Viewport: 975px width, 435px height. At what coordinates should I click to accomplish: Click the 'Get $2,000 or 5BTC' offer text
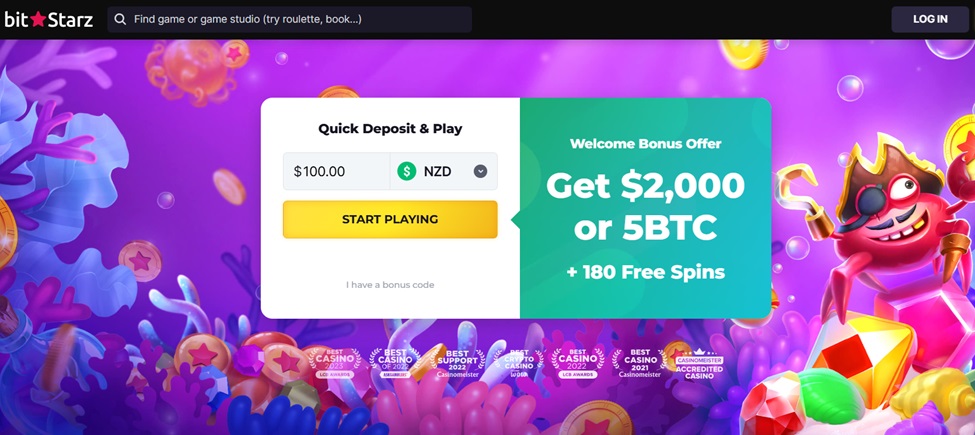pyautogui.click(x=645, y=207)
